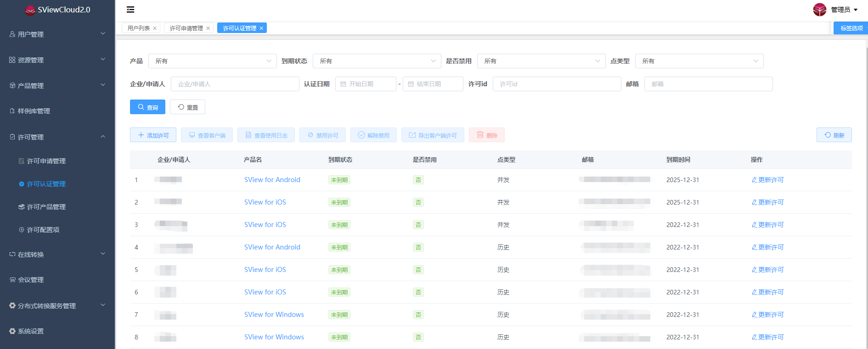Viewport: 868px width, 349px height.
Task: Click the 未到期 status tag in row 1
Action: point(339,180)
